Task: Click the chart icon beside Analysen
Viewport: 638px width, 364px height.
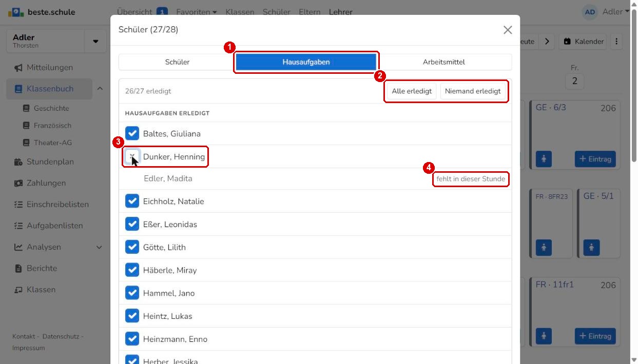Action: (x=18, y=247)
